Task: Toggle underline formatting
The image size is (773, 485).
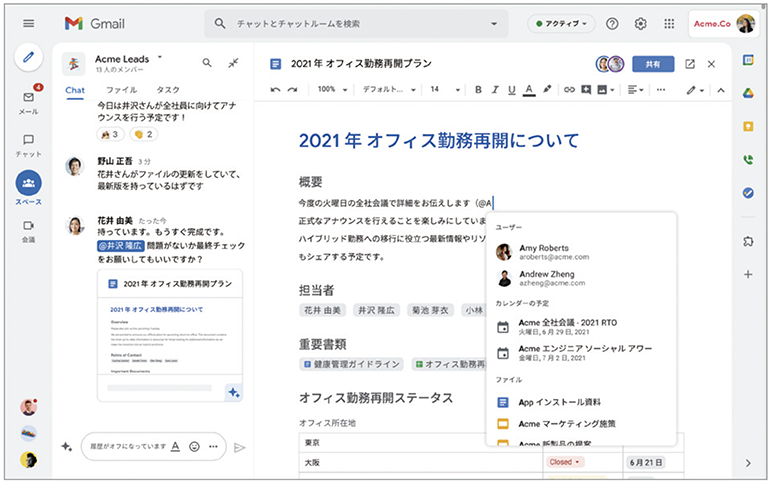Action: [x=512, y=90]
